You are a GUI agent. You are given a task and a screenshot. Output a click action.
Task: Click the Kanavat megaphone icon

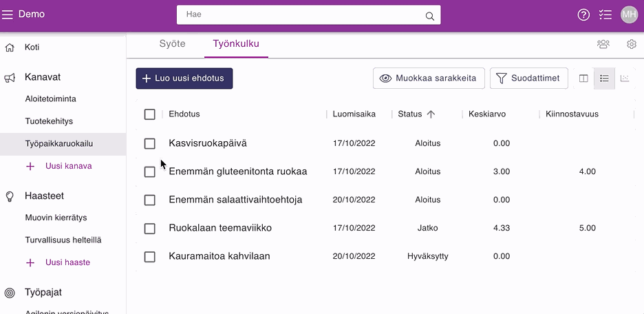tap(10, 78)
